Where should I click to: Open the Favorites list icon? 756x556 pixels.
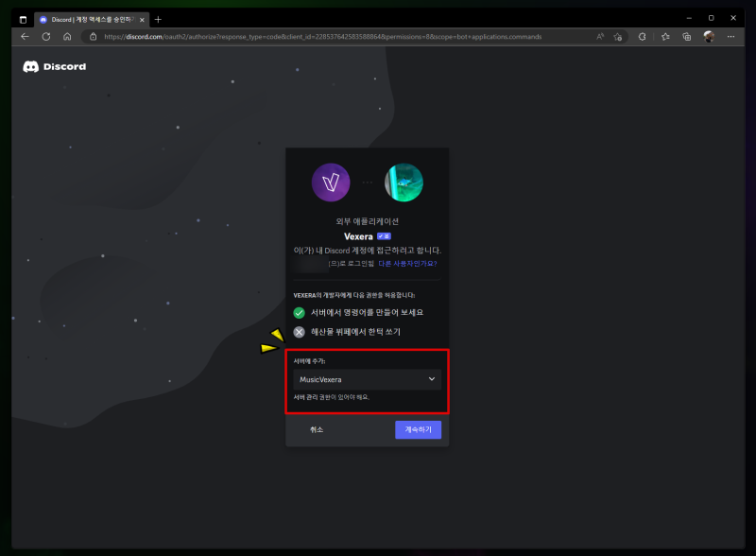point(665,37)
